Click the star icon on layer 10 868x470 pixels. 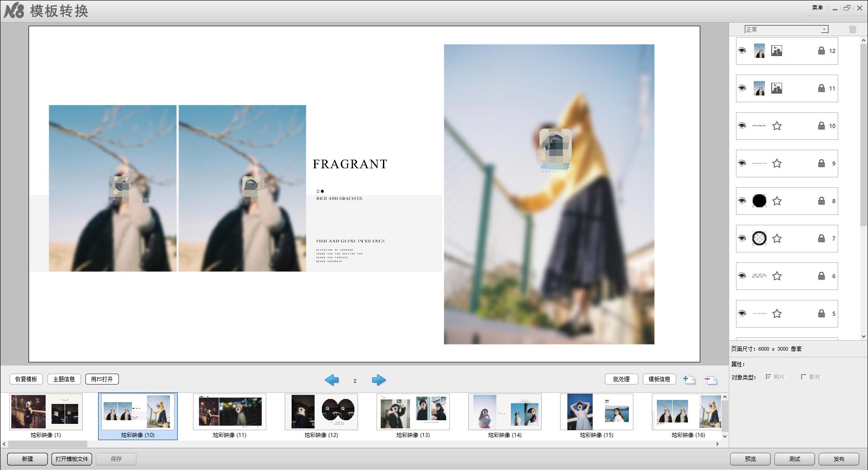[x=777, y=126]
